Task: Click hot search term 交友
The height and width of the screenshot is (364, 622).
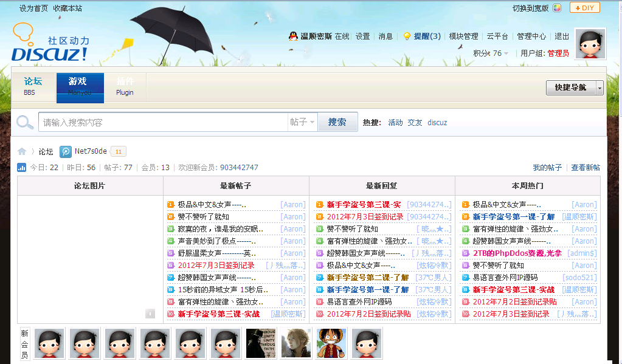Action: click(x=415, y=123)
